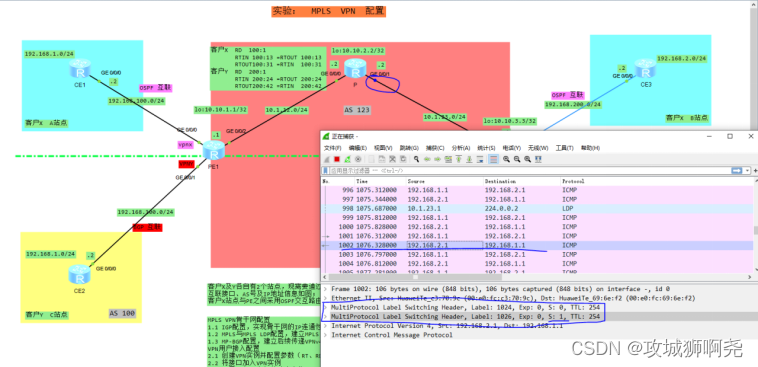Go back in packet history arrow

tap(427, 159)
